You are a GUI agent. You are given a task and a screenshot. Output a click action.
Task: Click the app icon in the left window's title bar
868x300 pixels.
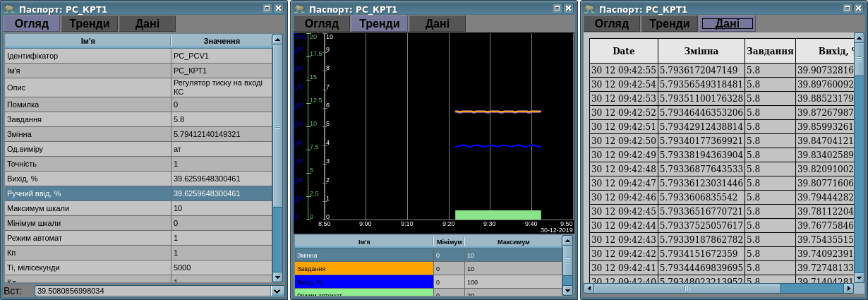(x=10, y=8)
